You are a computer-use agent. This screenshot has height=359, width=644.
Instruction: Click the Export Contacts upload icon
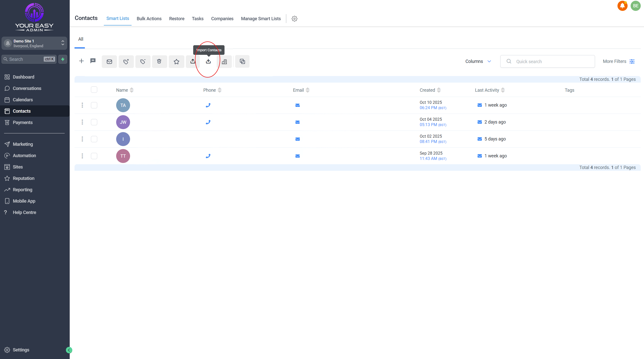click(x=193, y=61)
